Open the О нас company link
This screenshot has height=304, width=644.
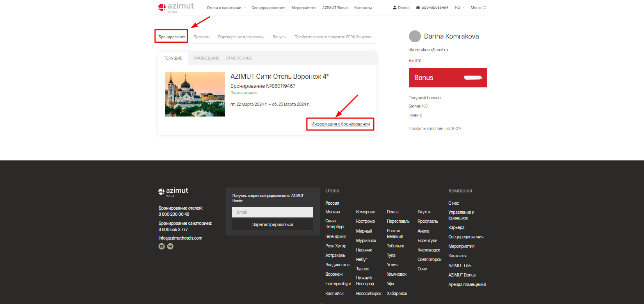(454, 203)
